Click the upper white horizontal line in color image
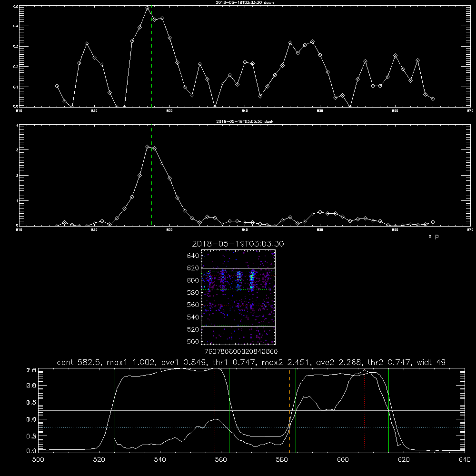 [x=238, y=268]
